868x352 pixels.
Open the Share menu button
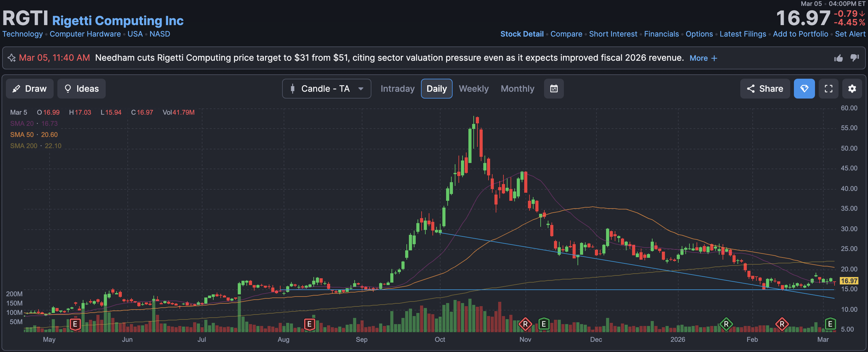click(764, 89)
